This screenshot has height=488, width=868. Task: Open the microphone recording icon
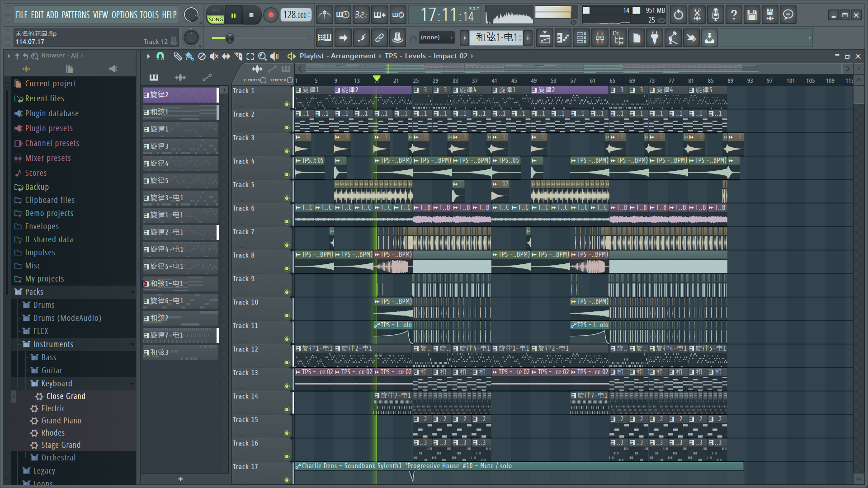[715, 15]
